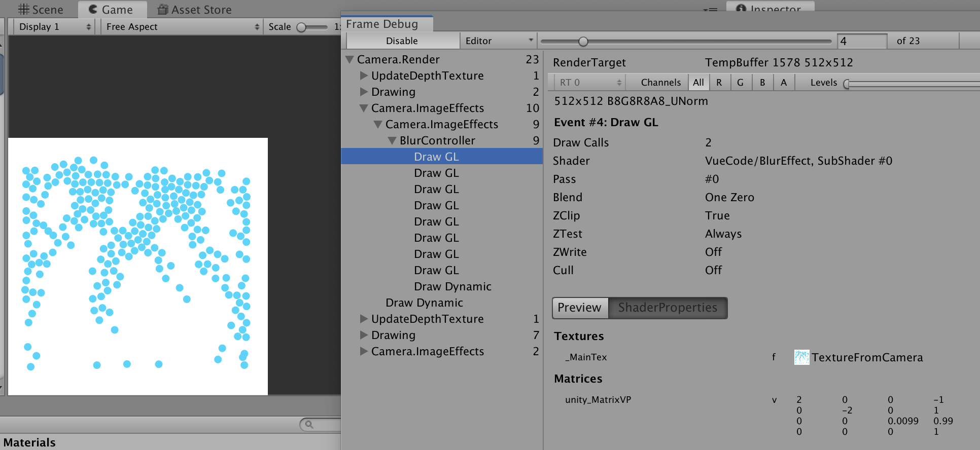Viewport: 980px width, 450px height.
Task: Click the TempBuffer 1578 512x512 value
Action: click(x=779, y=62)
